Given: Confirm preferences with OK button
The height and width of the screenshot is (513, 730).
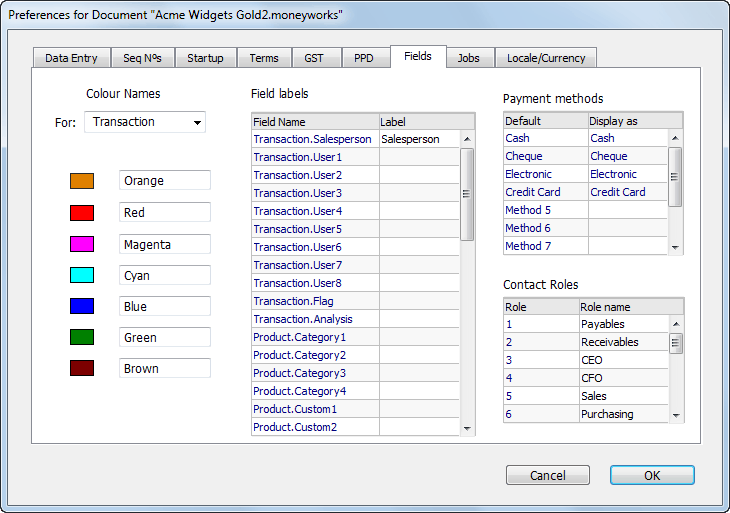Looking at the screenshot, I should click(652, 475).
